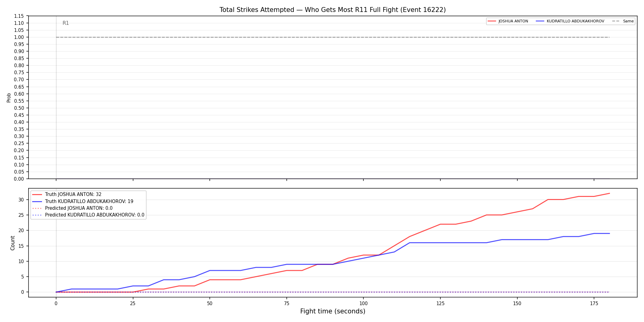644x322 pixels.
Task: Click the 'Fight time (seconds)' axis label
Action: (x=333, y=311)
